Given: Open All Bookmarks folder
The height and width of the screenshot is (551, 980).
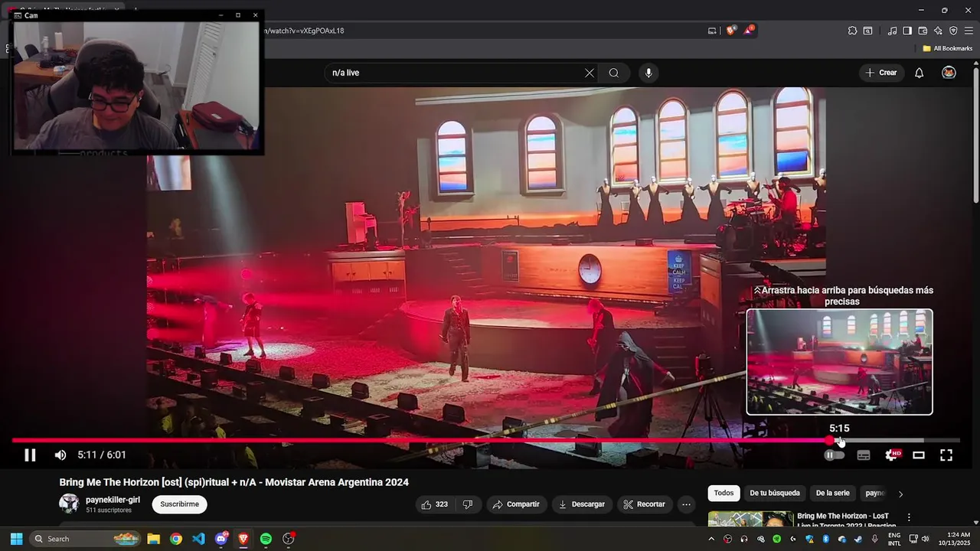Looking at the screenshot, I should click(947, 48).
